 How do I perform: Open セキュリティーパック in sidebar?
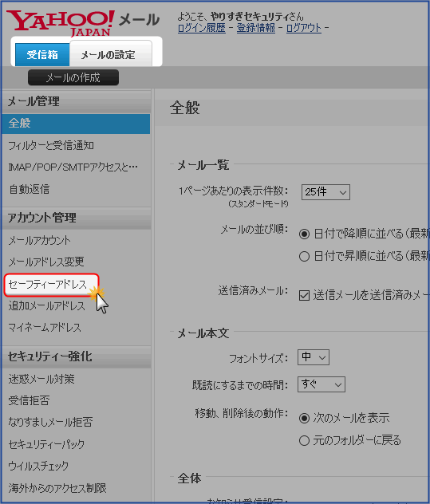(x=46, y=444)
